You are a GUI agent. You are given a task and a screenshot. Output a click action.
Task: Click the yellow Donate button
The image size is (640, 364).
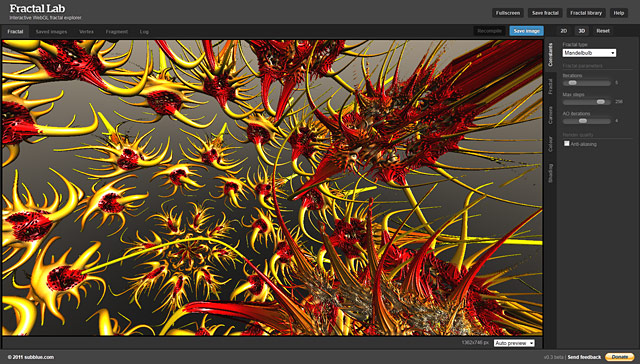pos(620,357)
